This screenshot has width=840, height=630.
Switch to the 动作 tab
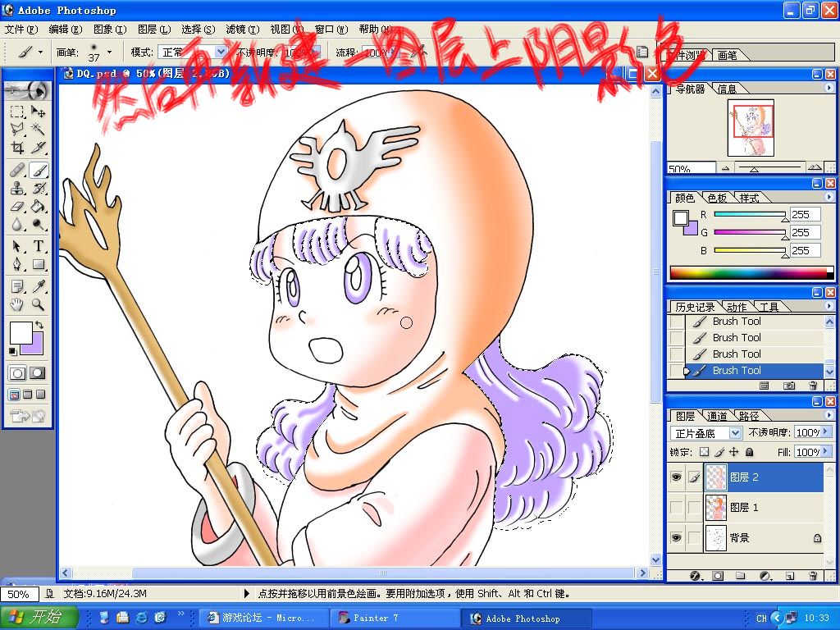point(737,307)
